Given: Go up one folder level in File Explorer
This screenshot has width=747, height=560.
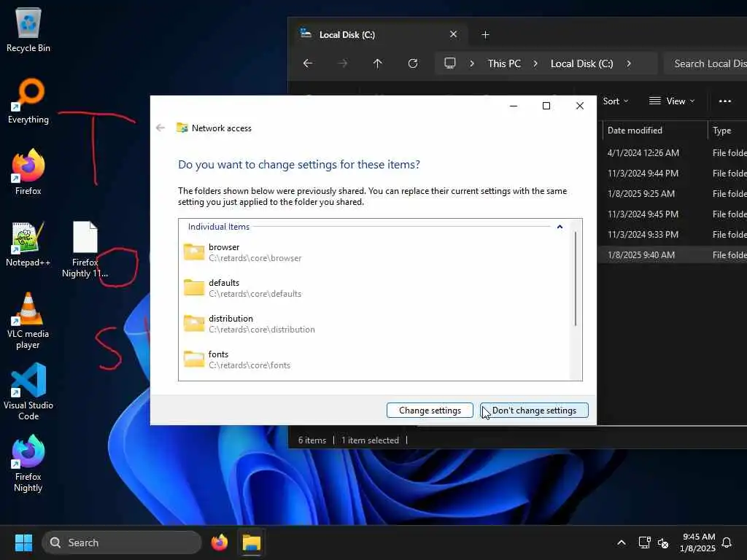Looking at the screenshot, I should 377,63.
